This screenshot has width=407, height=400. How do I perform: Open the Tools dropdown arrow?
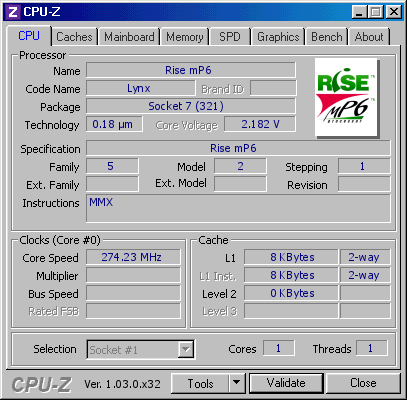[236, 382]
